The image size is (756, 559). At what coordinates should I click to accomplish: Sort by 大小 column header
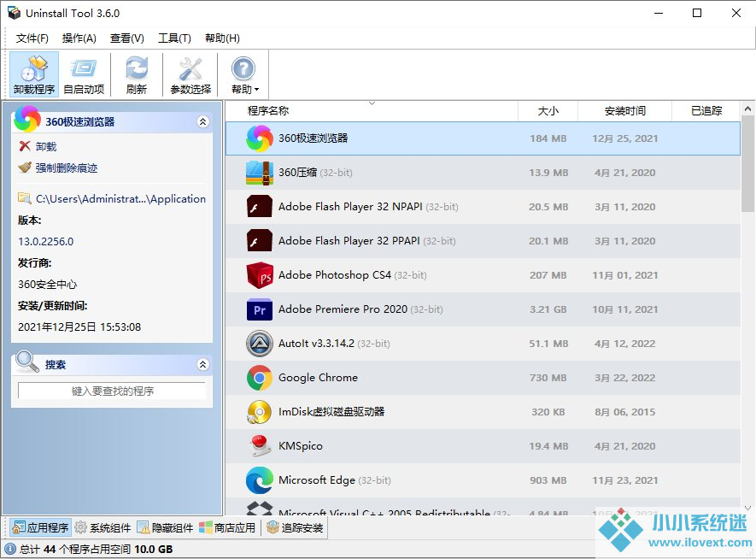(548, 111)
